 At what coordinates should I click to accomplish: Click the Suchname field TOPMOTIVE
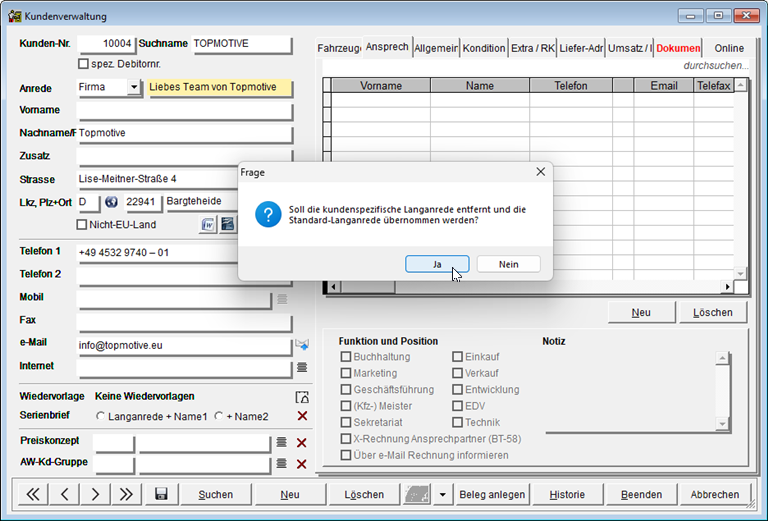pyautogui.click(x=242, y=44)
